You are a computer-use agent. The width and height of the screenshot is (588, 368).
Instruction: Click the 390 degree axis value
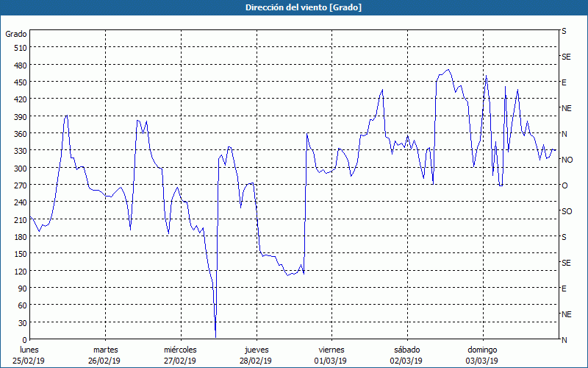click(x=21, y=117)
